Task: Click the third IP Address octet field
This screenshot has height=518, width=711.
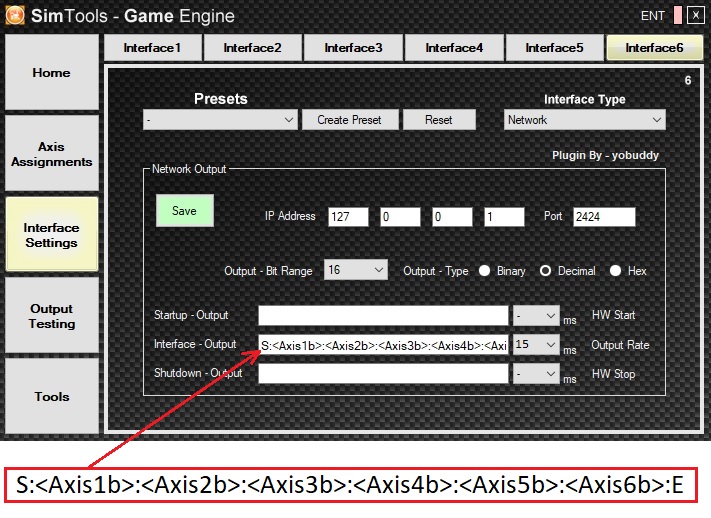Action: 452,217
